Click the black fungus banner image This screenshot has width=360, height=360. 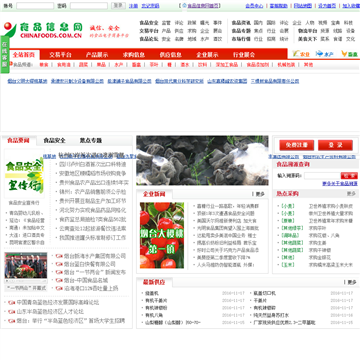pyautogui.click(x=202, y=160)
